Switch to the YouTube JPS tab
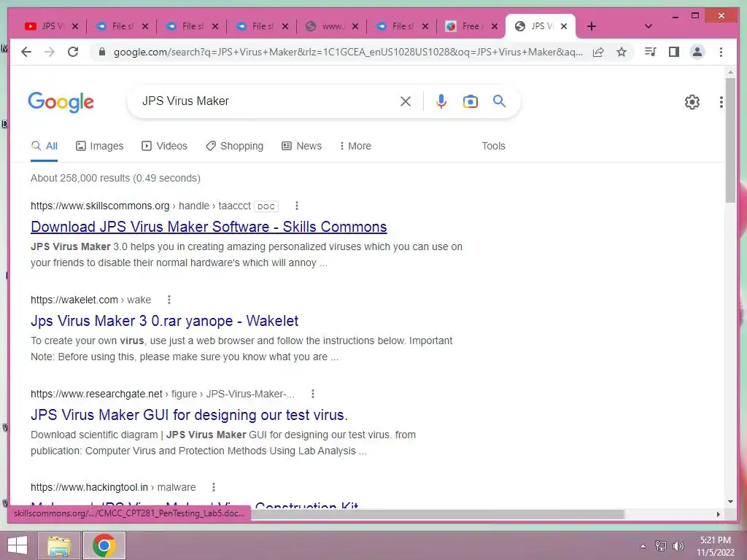 tap(44, 26)
